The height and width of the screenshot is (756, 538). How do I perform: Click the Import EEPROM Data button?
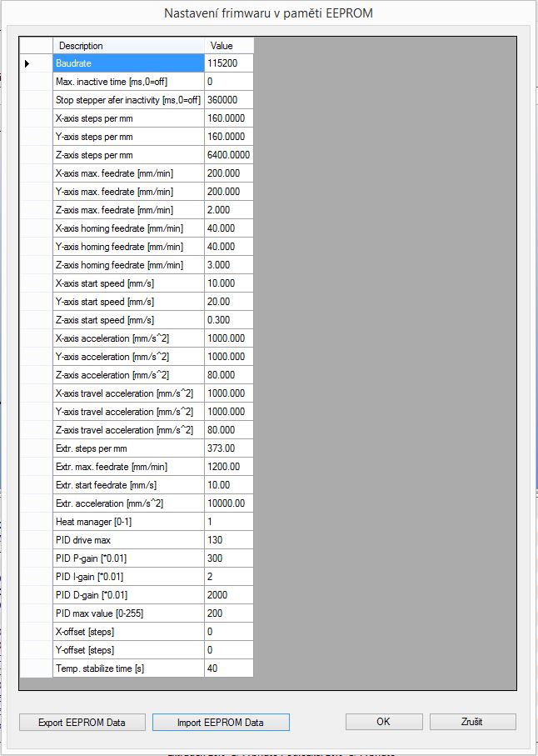[x=220, y=722]
